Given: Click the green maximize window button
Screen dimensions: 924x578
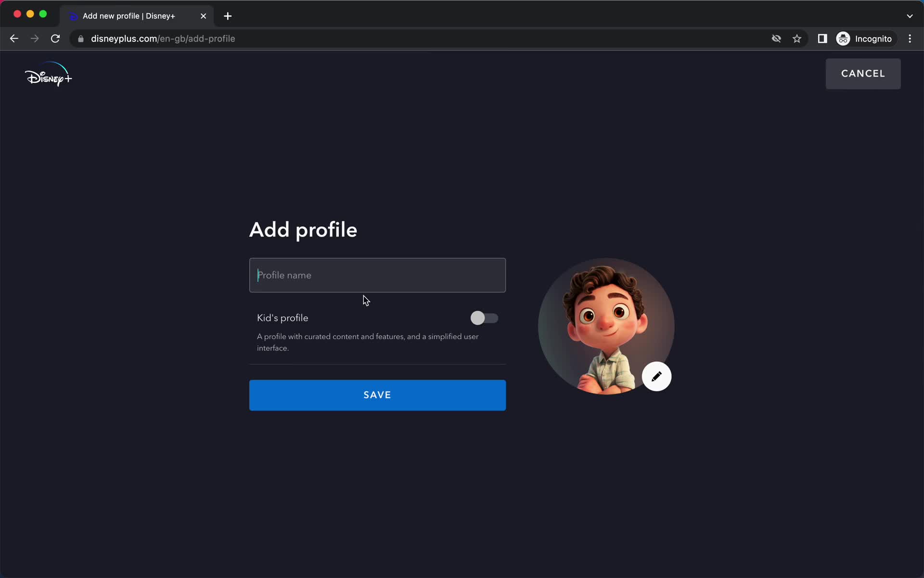Looking at the screenshot, I should [x=43, y=14].
